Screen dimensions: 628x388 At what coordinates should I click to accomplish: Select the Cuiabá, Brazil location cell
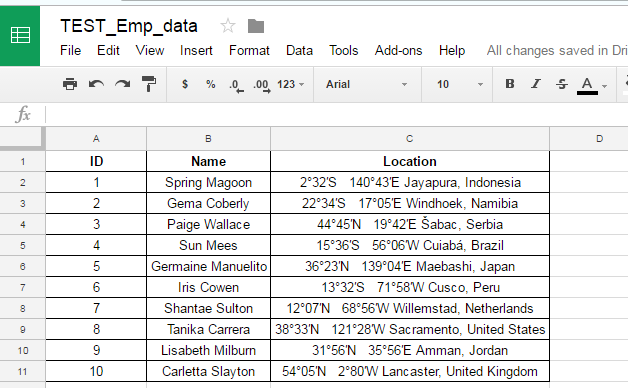pos(410,245)
